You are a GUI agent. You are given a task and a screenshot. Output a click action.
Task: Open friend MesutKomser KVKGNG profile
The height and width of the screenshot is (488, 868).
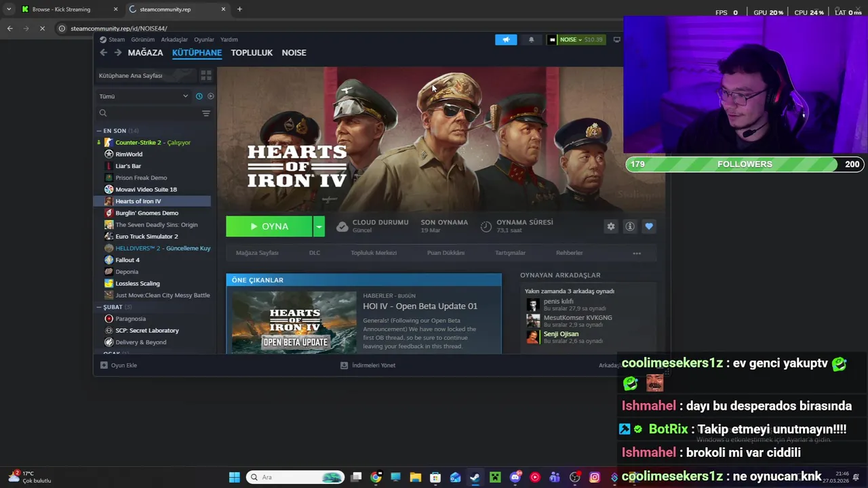(x=578, y=317)
